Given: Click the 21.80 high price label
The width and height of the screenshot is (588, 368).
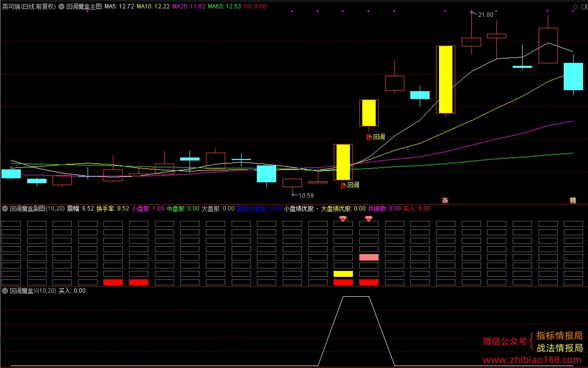Looking at the screenshot, I should click(486, 15).
